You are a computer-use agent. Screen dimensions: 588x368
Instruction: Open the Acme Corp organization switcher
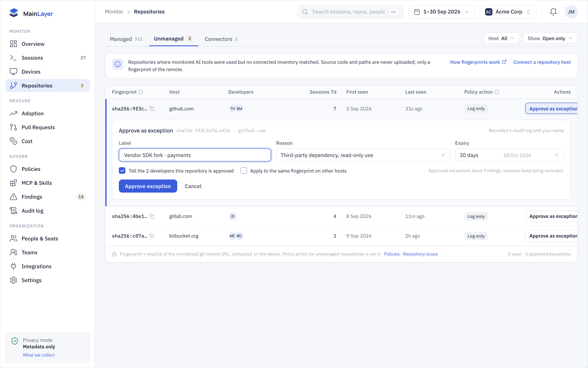[508, 12]
